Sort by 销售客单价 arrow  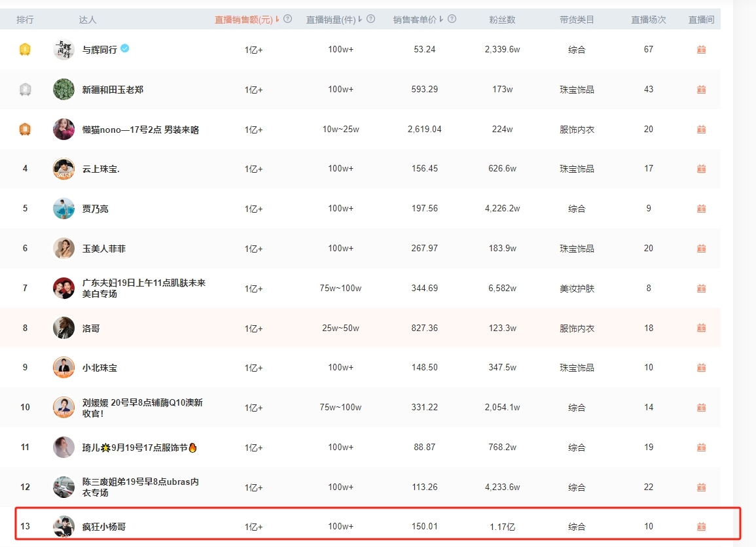[x=441, y=19]
